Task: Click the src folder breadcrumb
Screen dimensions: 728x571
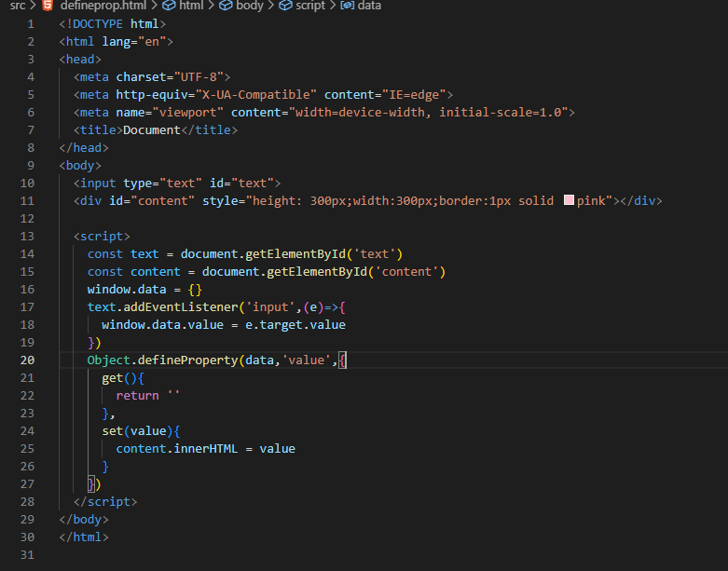Action: click(18, 6)
